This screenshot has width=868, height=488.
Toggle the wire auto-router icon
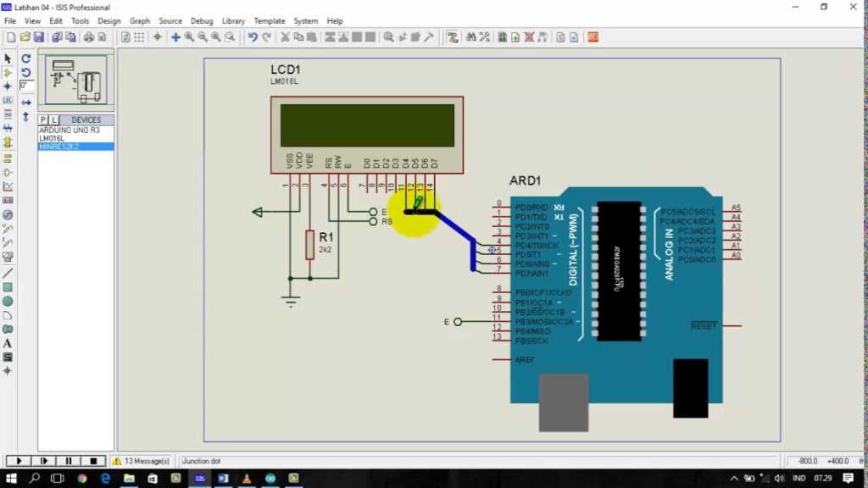pyautogui.click(x=453, y=37)
